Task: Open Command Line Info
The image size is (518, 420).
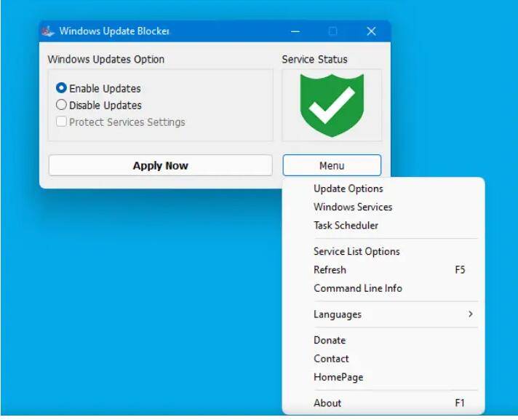Action: (x=357, y=288)
